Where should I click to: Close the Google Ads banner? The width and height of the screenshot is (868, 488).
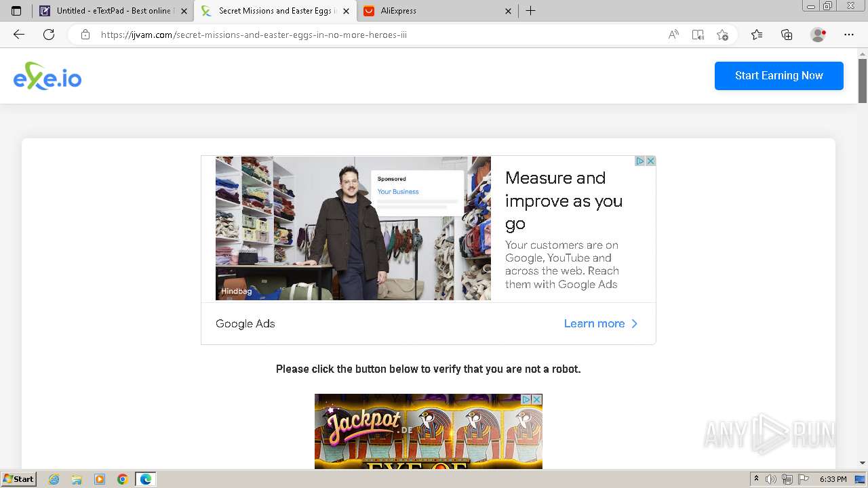pos(650,161)
